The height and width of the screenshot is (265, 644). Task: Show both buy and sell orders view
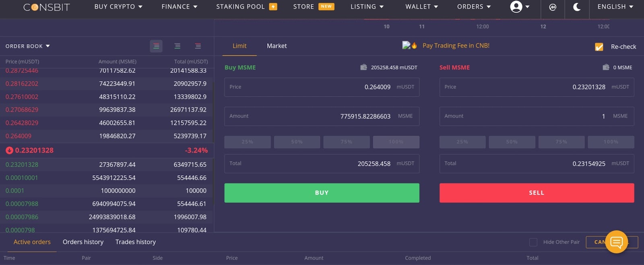[156, 46]
